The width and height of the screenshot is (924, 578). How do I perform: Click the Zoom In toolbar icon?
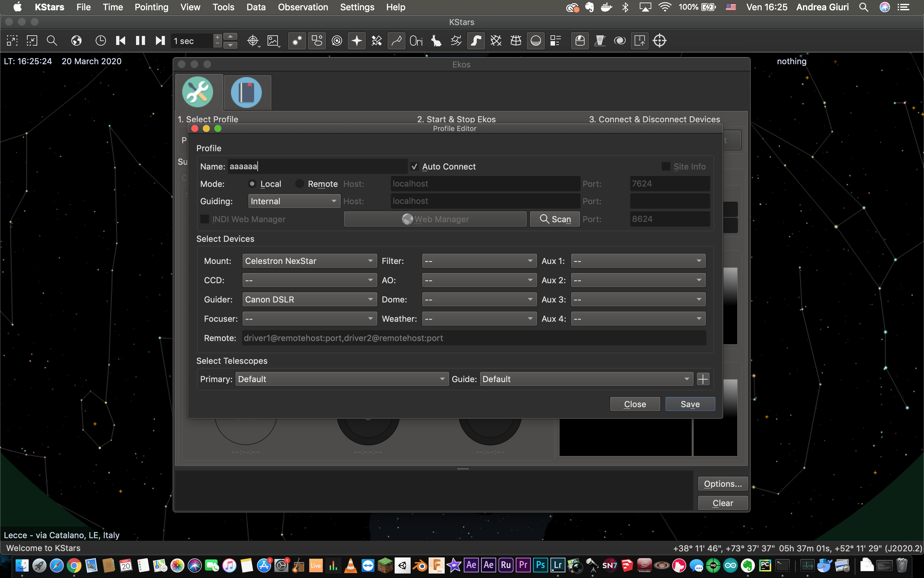coord(12,40)
